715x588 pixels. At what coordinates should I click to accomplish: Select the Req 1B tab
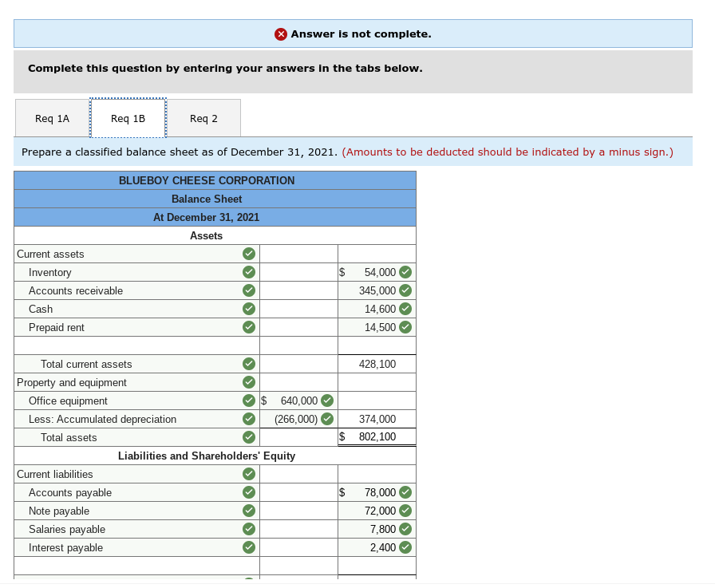[x=127, y=118]
